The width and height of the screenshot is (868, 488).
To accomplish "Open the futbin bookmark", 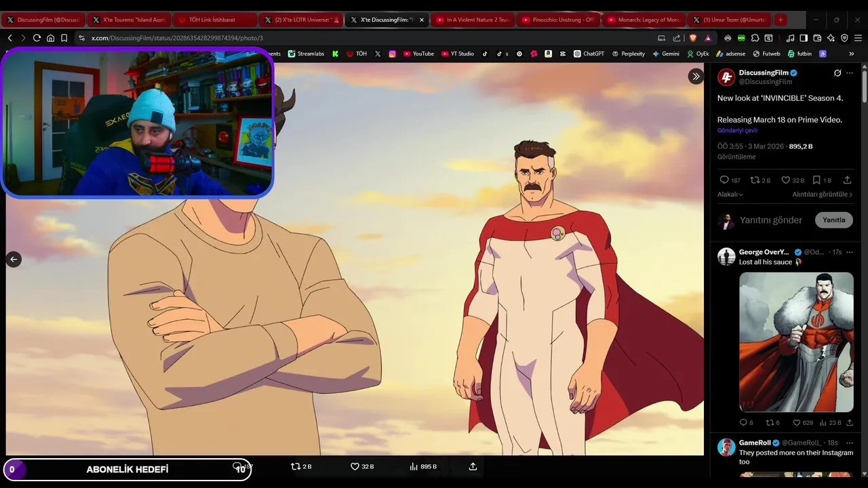I will 800,54.
